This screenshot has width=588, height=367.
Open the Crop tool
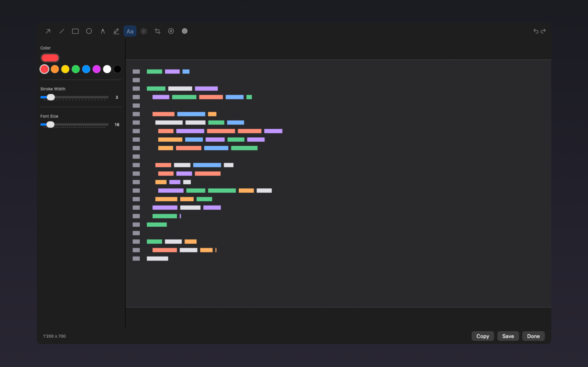[157, 31]
